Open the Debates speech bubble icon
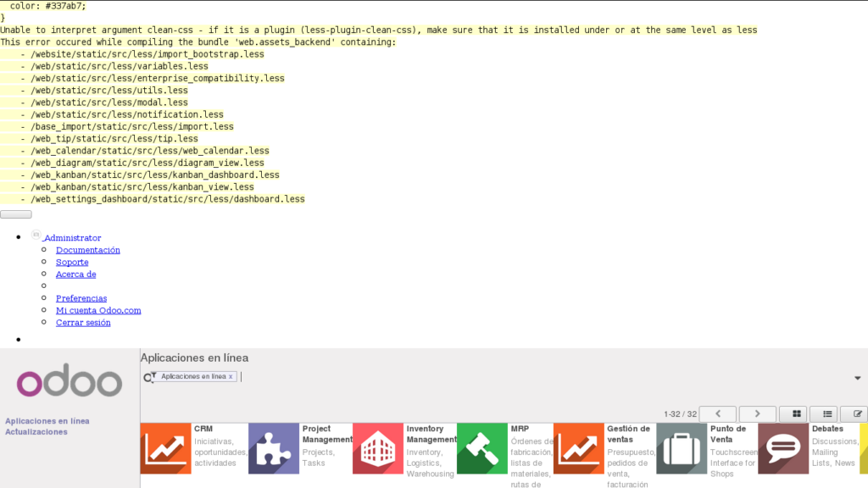Image resolution: width=868 pixels, height=488 pixels. coord(783,449)
